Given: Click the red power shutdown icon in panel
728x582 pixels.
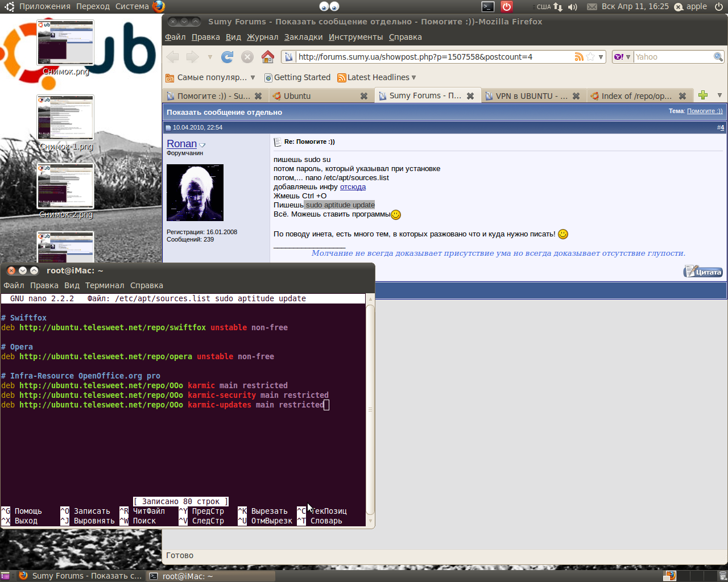Looking at the screenshot, I should [x=506, y=7].
